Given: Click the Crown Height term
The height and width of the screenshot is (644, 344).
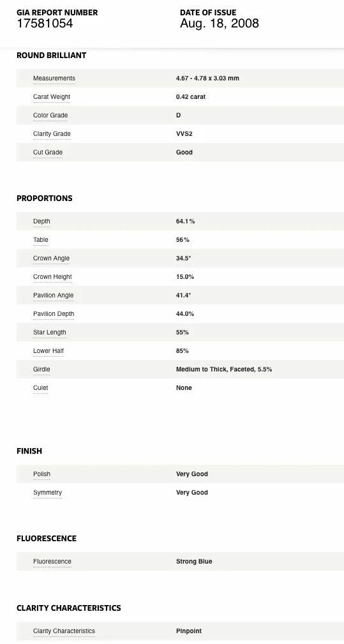Looking at the screenshot, I should tap(52, 277).
